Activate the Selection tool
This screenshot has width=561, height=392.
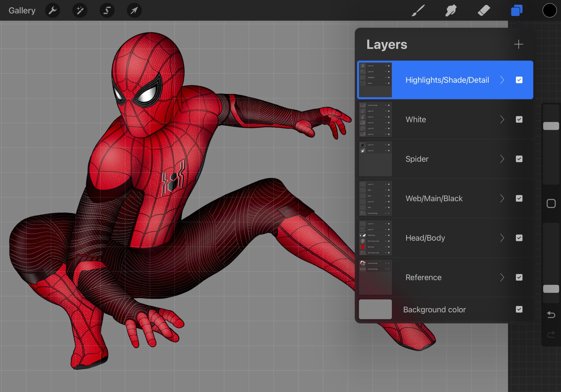(107, 11)
